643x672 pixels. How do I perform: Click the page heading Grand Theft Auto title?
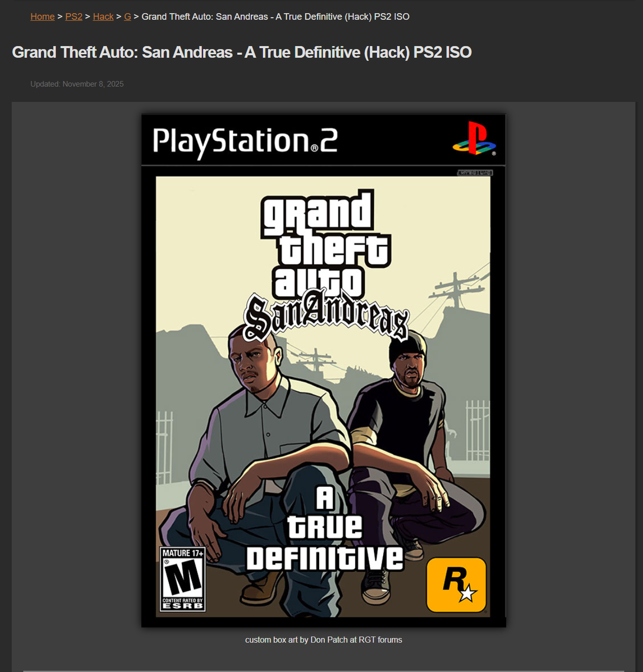(x=242, y=52)
